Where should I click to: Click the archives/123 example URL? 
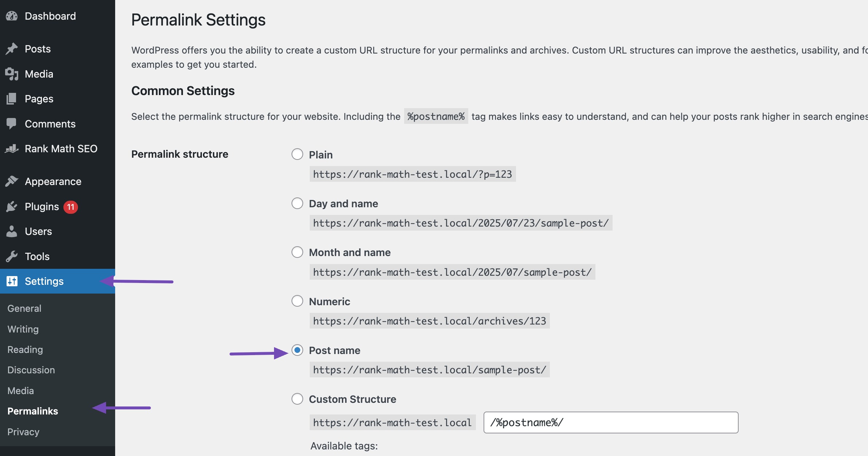coord(430,321)
